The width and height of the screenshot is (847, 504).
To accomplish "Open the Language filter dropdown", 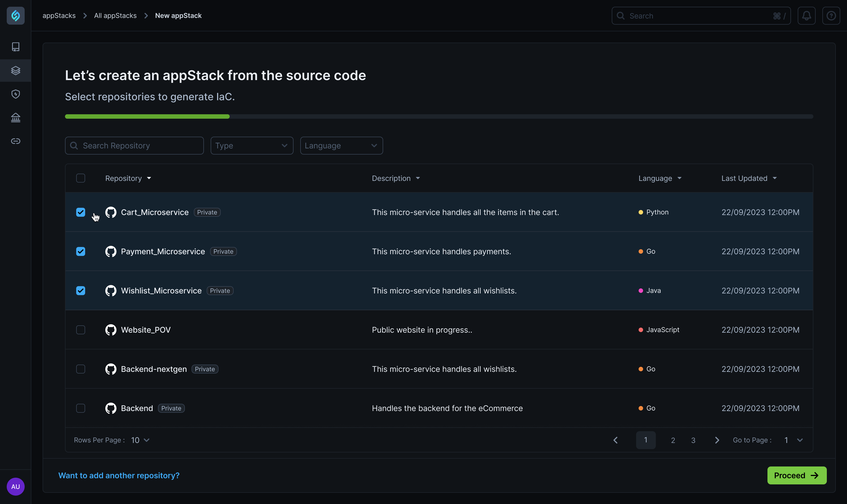I will (x=341, y=145).
